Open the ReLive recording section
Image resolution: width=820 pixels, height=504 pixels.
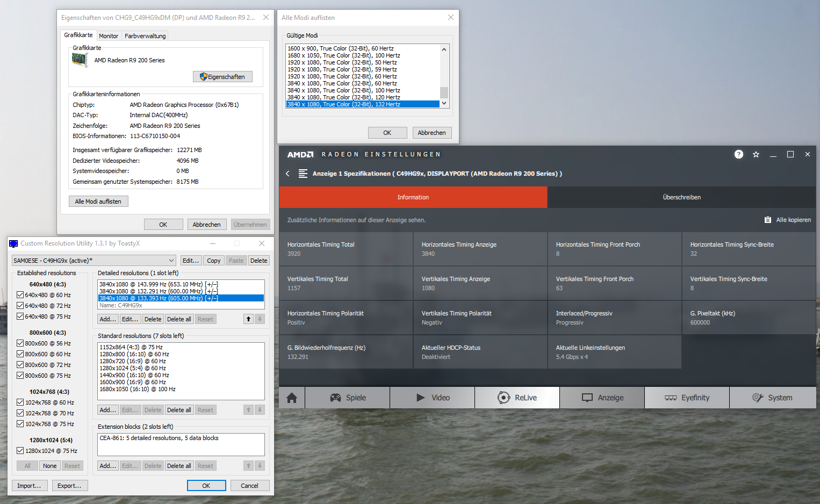[517, 398]
